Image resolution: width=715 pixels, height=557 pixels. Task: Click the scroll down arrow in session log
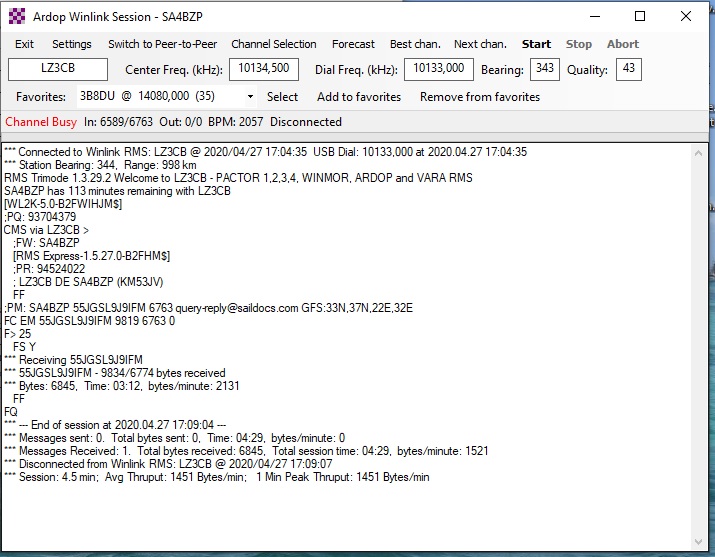(x=698, y=542)
